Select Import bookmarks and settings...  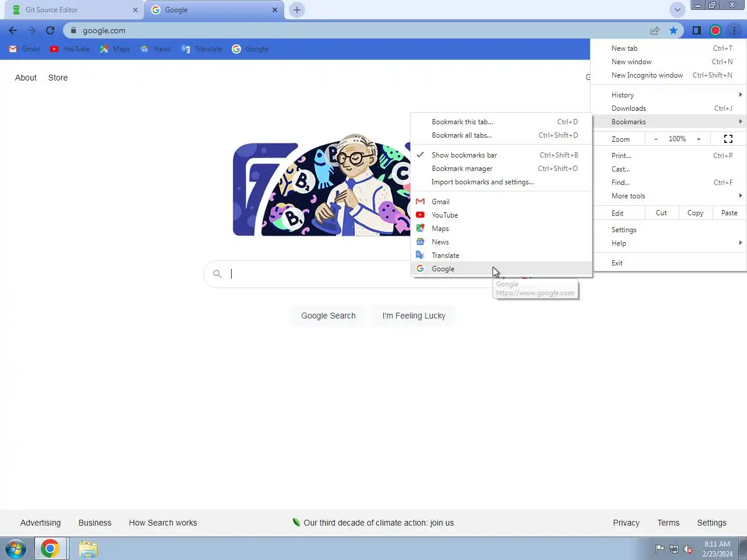(x=501, y=182)
